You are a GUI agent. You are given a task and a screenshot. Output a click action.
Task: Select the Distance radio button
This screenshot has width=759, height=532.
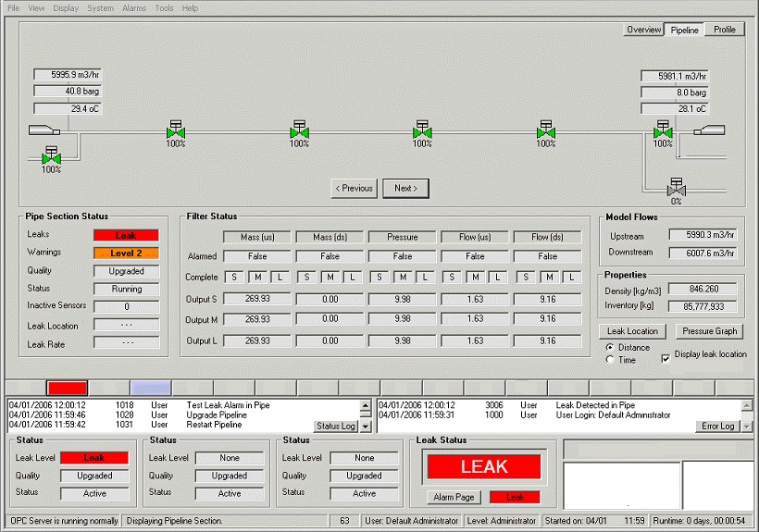[x=609, y=348]
